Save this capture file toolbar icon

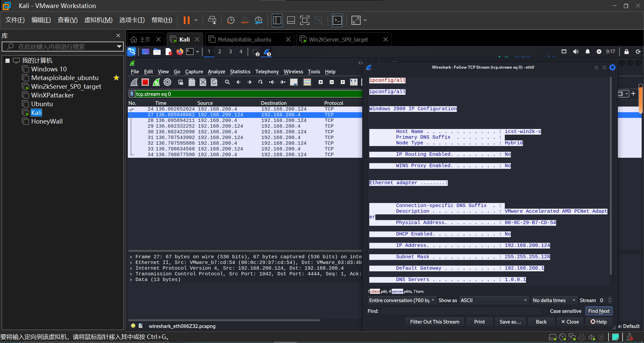tap(192, 82)
